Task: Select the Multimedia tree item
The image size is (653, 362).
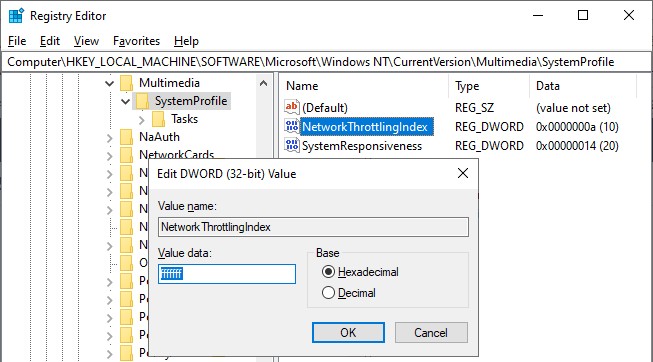Action: [169, 83]
